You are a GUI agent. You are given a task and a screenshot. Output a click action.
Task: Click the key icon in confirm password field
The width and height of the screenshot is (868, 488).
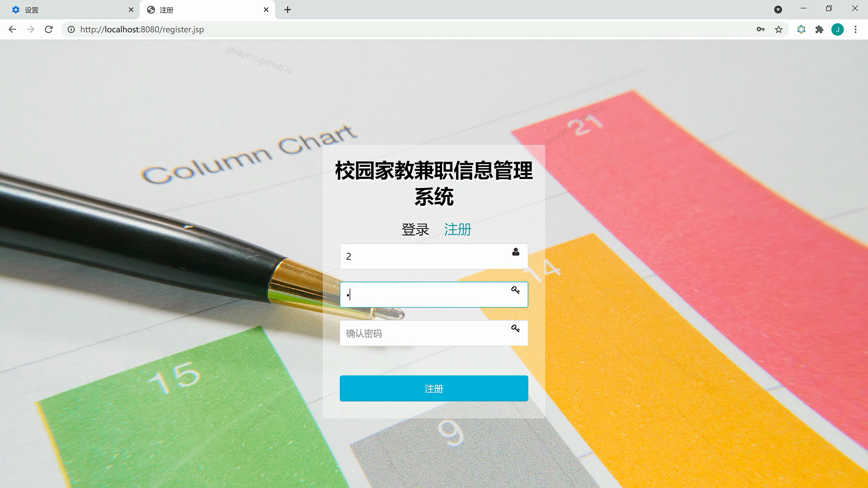pos(515,328)
